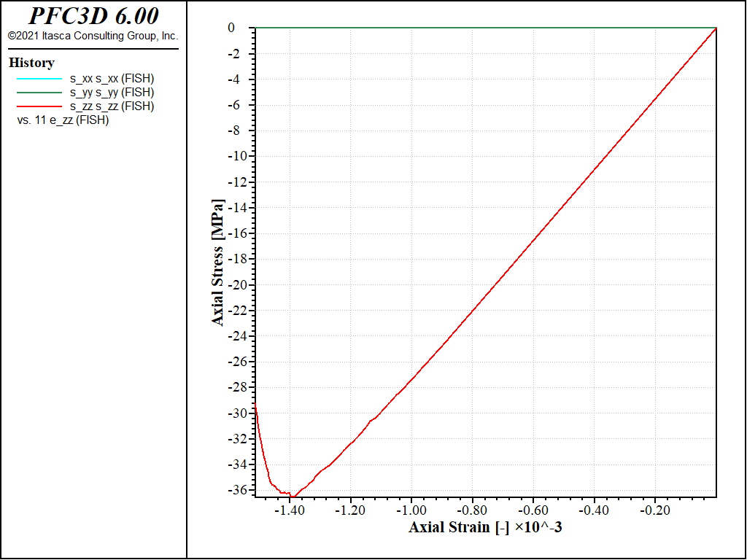This screenshot has height=560, width=747.
Task: Click the -0.20 tick label on the strain axis
Action: coord(655,510)
